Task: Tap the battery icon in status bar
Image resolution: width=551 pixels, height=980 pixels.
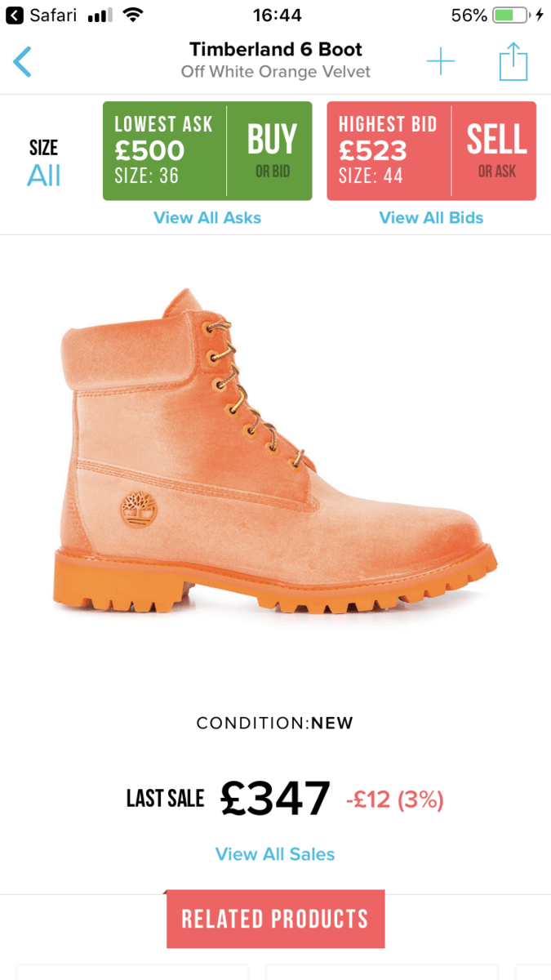Action: pos(513,15)
